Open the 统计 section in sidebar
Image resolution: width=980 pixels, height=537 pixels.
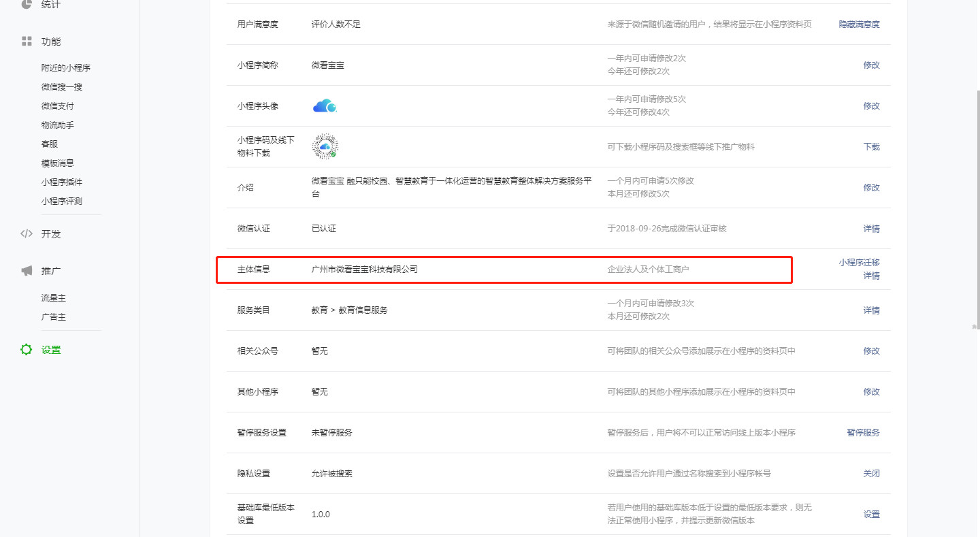51,4
